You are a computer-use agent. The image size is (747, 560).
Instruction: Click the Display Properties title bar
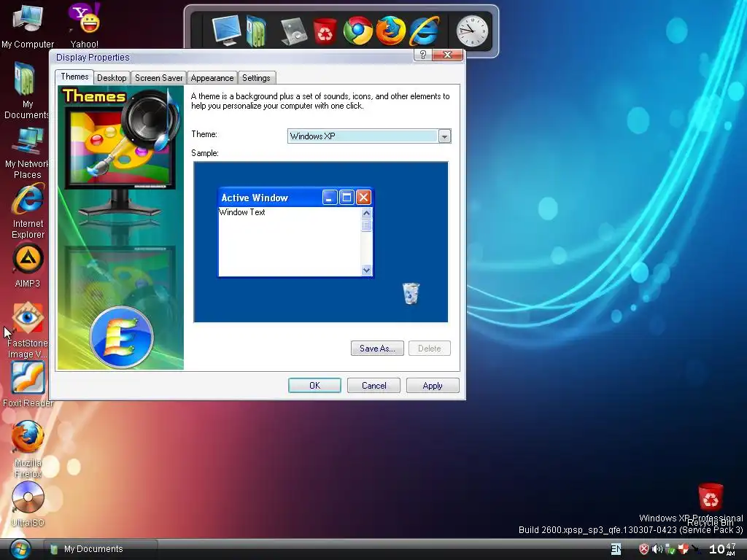(x=231, y=57)
